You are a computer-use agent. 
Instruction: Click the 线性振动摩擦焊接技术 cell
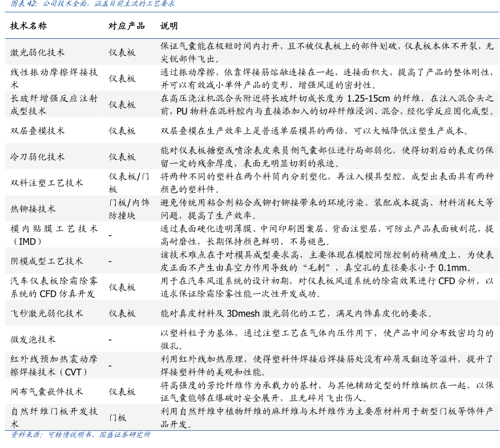coord(54,78)
